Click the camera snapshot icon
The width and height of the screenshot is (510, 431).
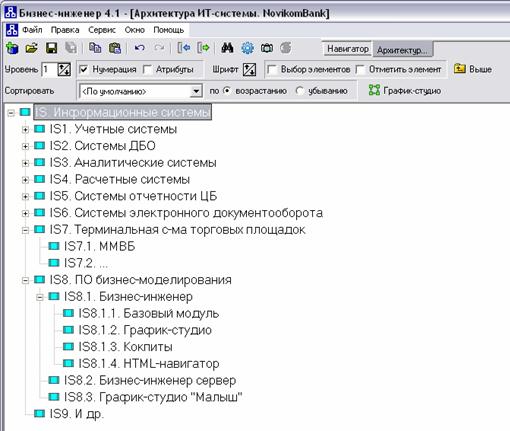pyautogui.click(x=267, y=48)
